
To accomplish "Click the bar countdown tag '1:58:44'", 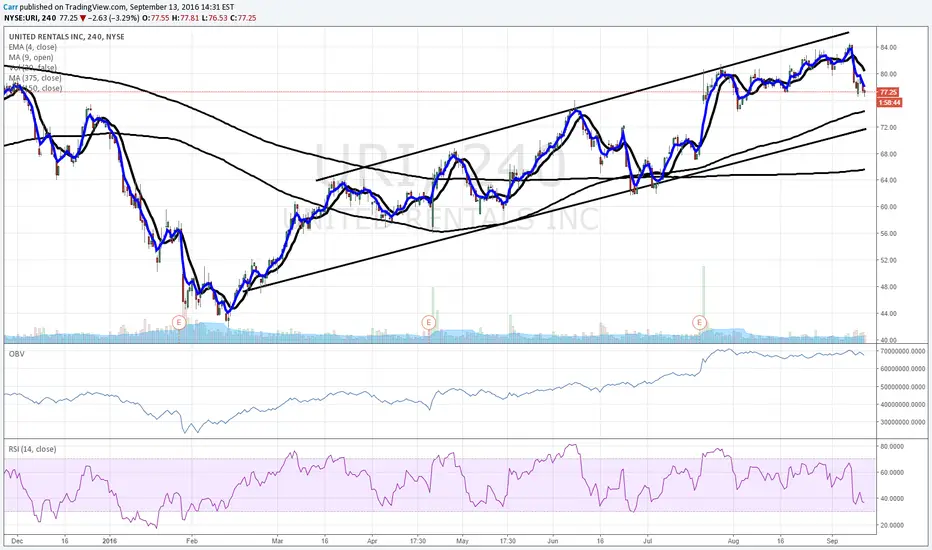I will click(889, 103).
